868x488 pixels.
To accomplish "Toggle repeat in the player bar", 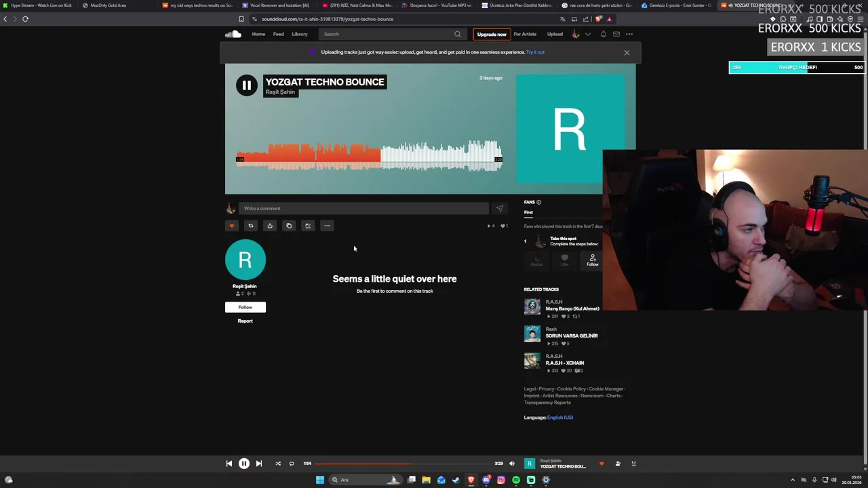I will [x=292, y=464].
